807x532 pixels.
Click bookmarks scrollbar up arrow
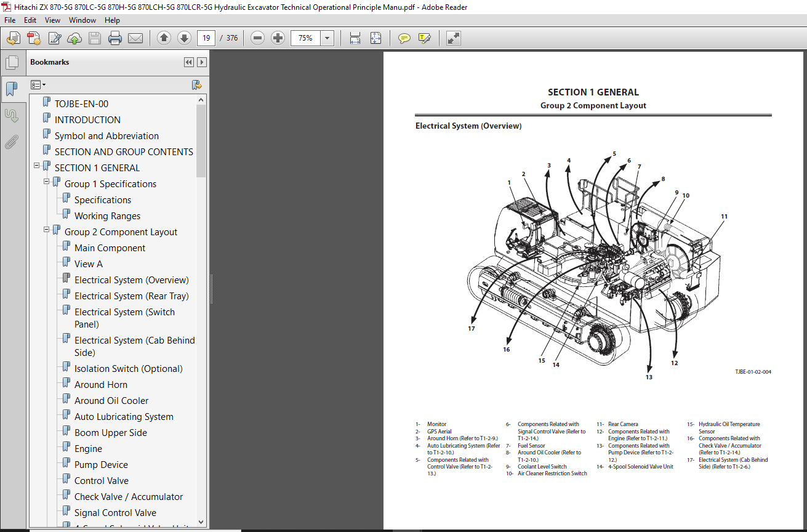pyautogui.click(x=201, y=100)
